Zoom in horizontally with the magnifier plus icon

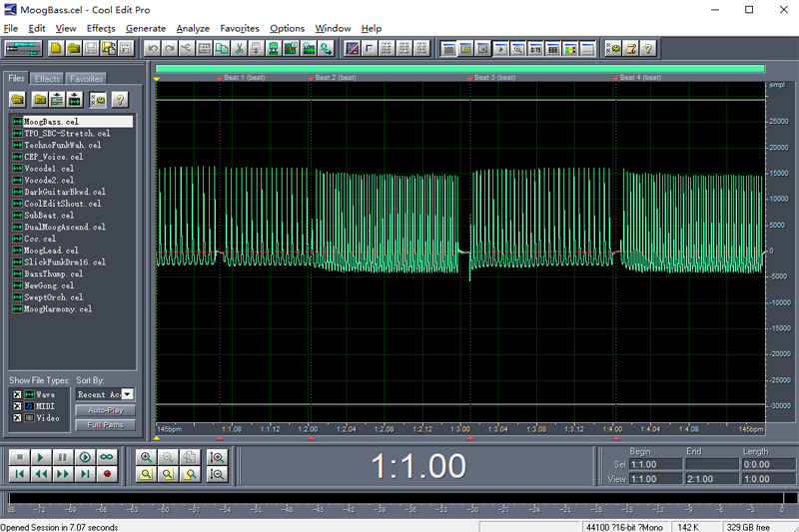146,457
